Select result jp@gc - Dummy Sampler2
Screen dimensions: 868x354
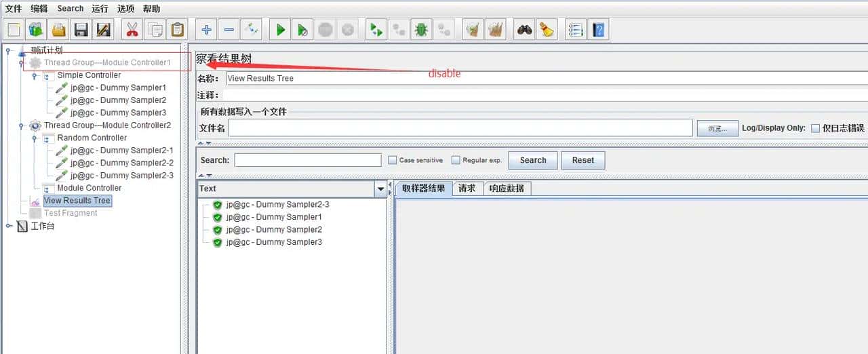coord(274,230)
